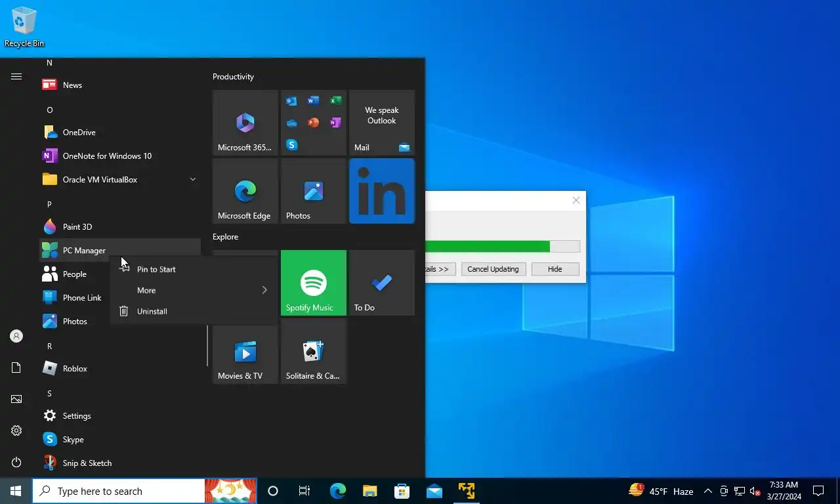The image size is (840, 504).
Task: Open Task View on the taskbar
Action: [x=304, y=491]
